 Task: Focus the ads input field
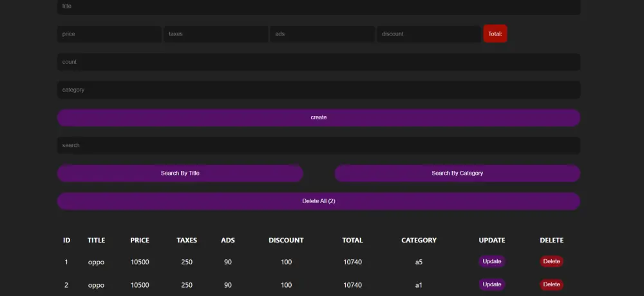pyautogui.click(x=323, y=34)
